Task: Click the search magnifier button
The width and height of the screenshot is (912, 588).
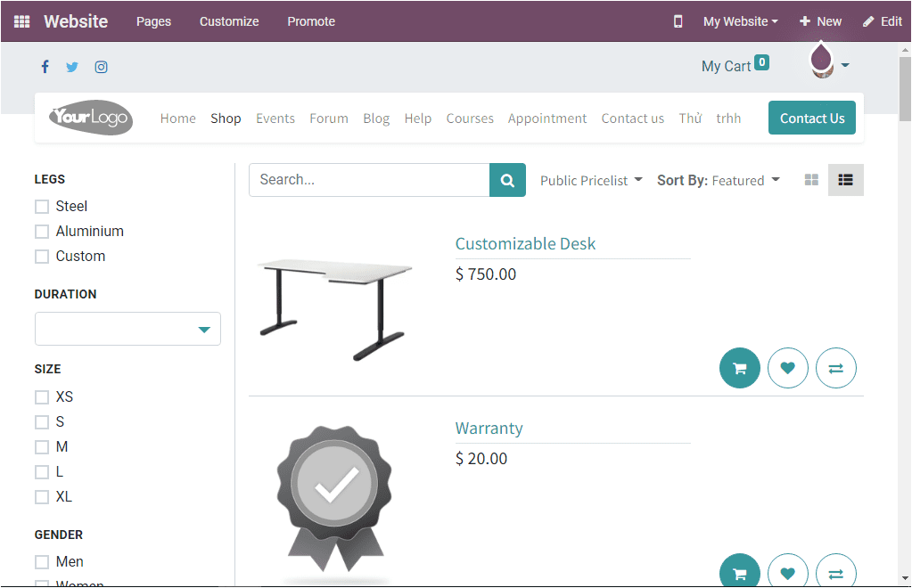Action: (x=506, y=179)
